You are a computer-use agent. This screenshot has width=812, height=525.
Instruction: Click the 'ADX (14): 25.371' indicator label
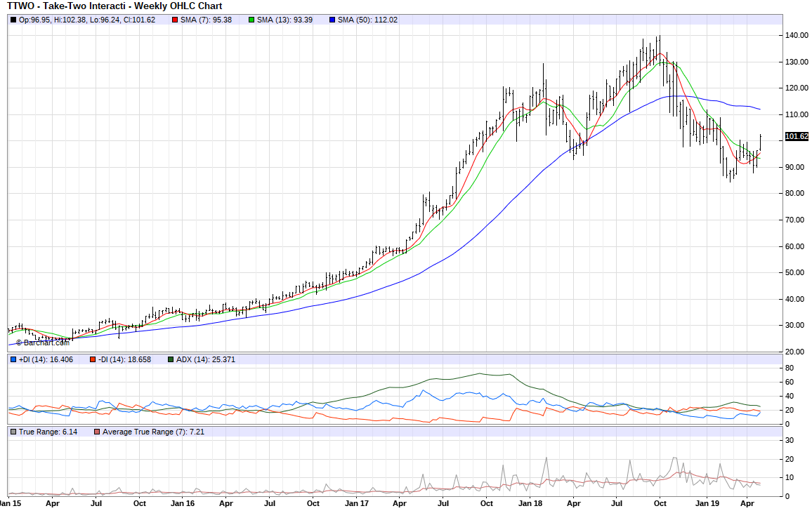[x=206, y=359]
